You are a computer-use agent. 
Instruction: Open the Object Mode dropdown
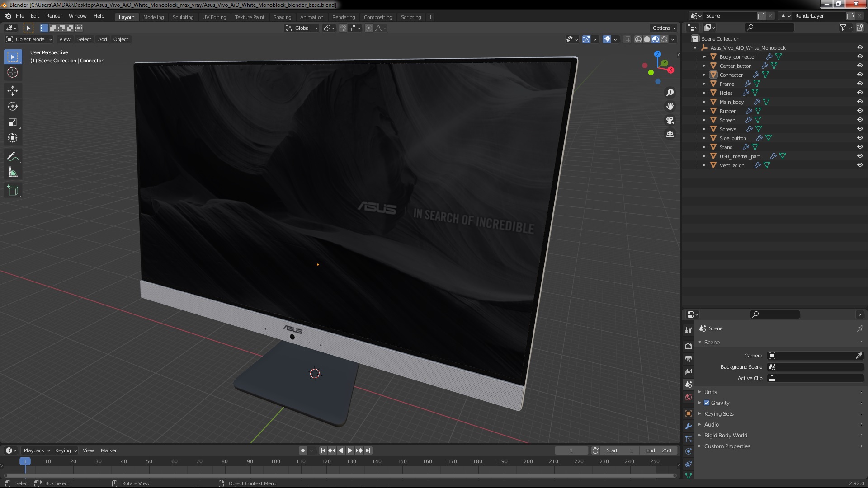click(29, 40)
